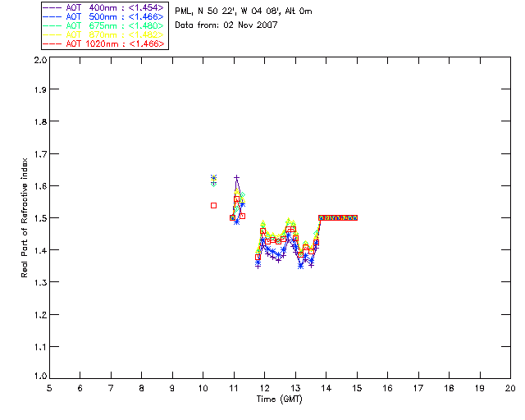Click the isolated red square marker near 1.54
This screenshot has height=420, width=525.
213,205
